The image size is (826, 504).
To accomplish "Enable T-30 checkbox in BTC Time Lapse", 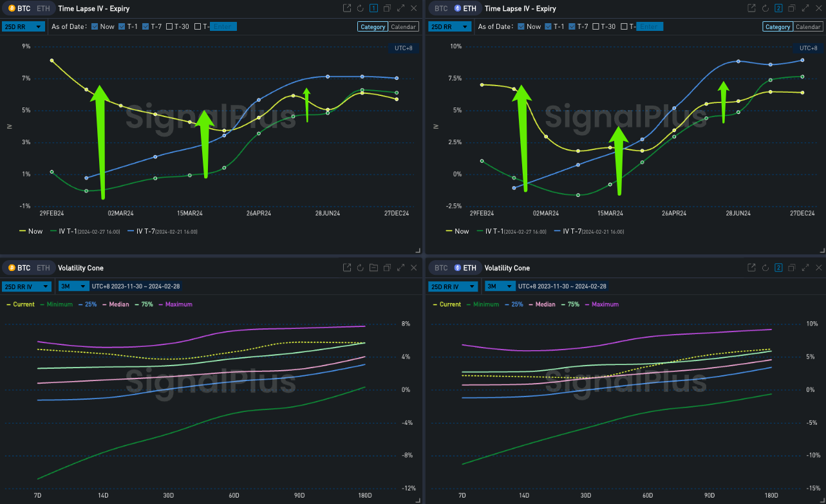I will [169, 26].
